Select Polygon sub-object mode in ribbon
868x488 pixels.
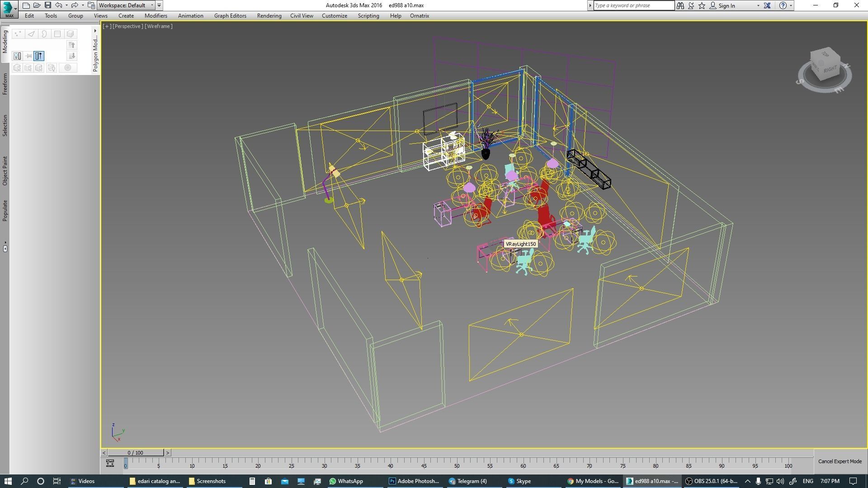click(x=57, y=34)
